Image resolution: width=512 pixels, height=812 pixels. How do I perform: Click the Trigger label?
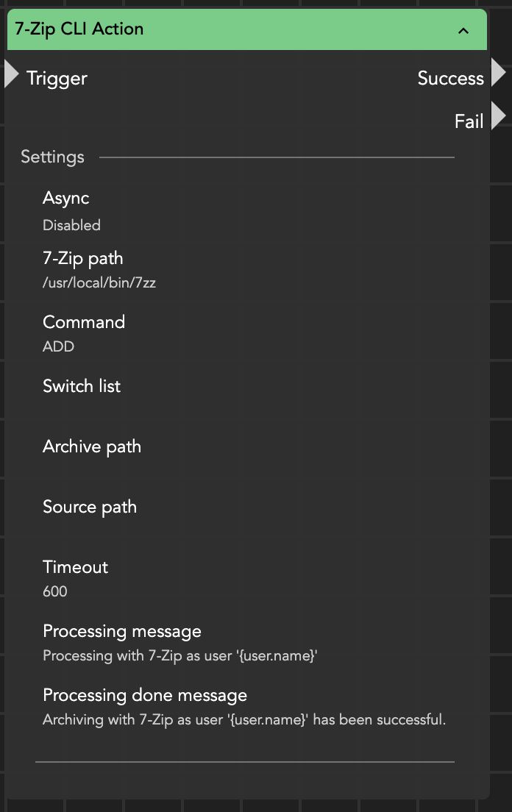[57, 79]
